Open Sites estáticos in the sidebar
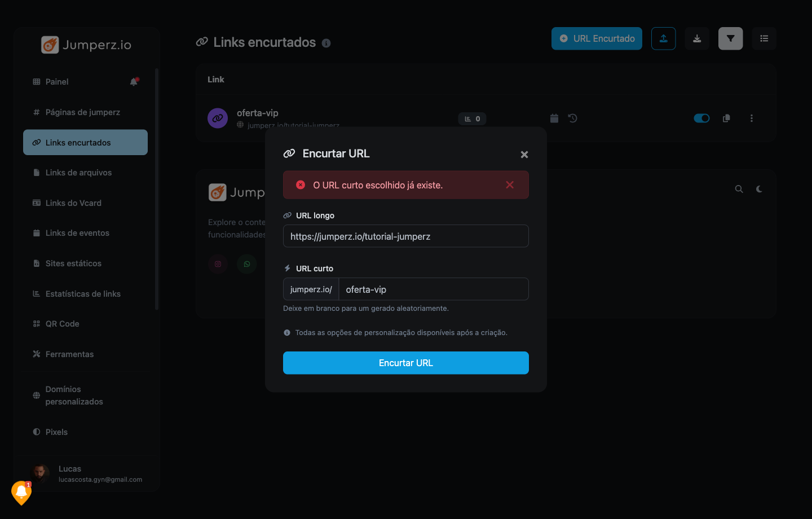The width and height of the screenshot is (812, 519). [x=85, y=263]
